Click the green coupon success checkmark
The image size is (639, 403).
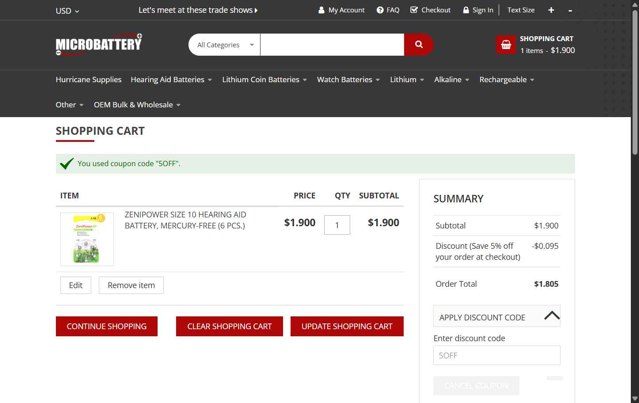(x=66, y=163)
